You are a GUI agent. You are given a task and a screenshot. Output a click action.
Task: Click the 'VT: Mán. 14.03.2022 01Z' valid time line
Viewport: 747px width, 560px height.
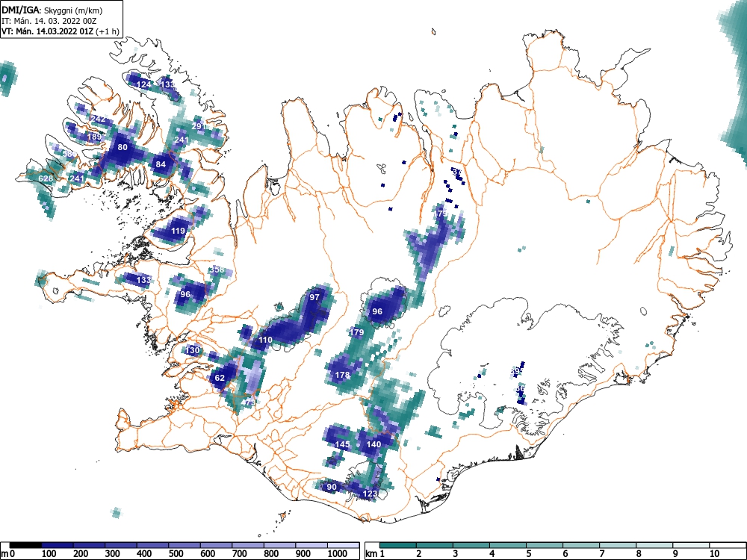[x=48, y=31]
